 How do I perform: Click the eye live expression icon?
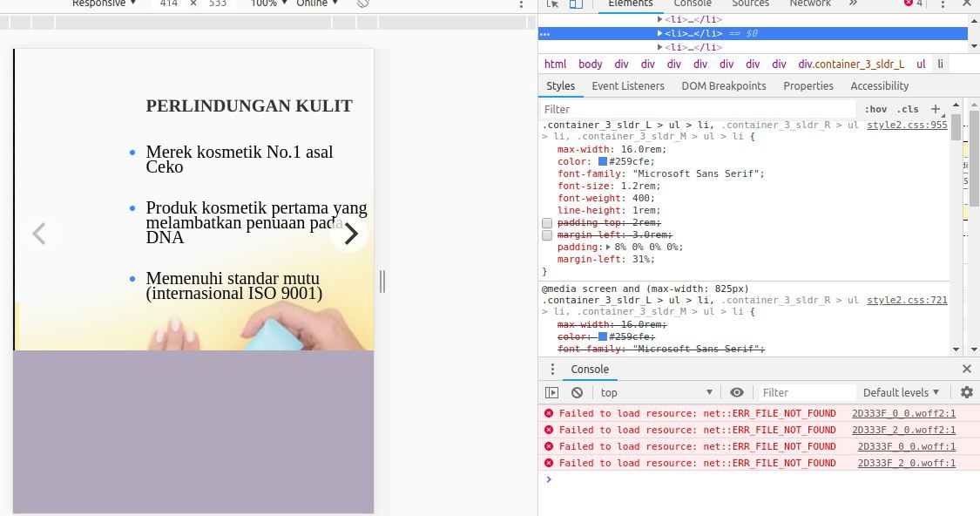tap(737, 393)
